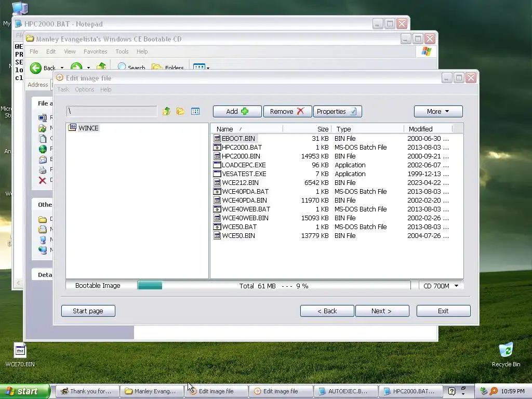The image size is (532, 399).
Task: Click the Remove button
Action: click(x=287, y=111)
